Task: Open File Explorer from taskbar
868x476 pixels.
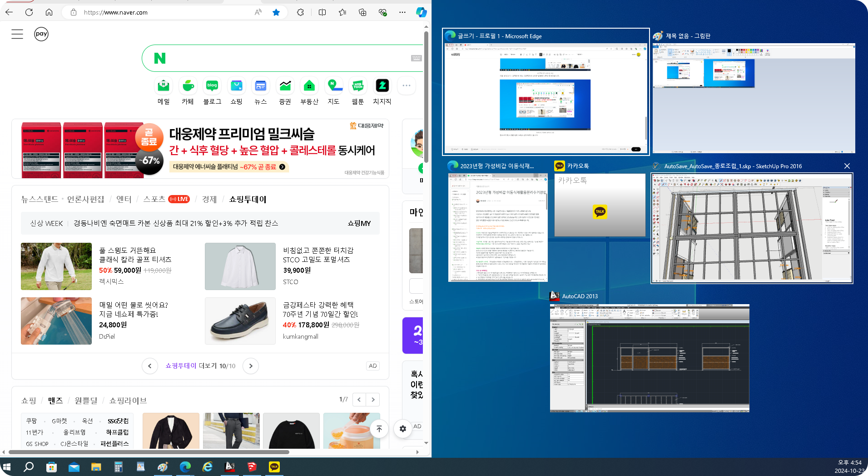Action: click(x=96, y=467)
